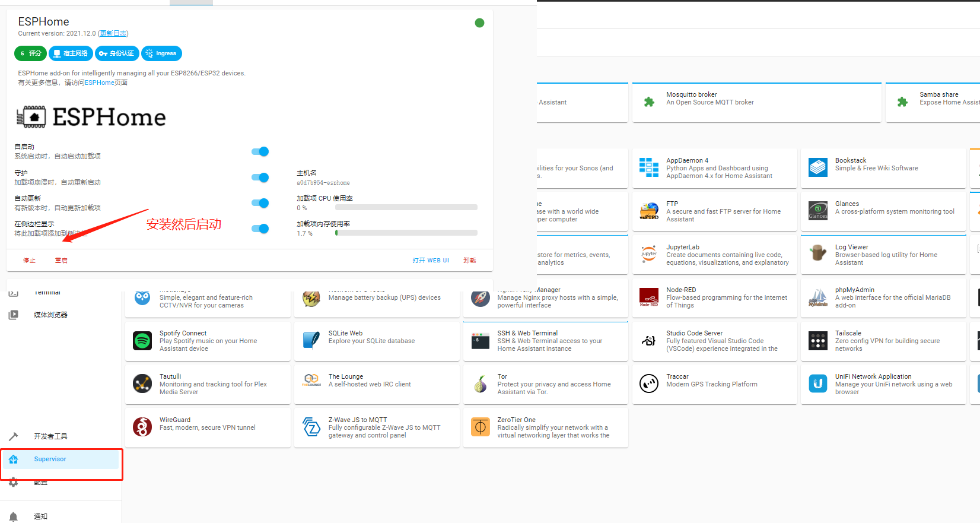
Task: Click the Tailscale add-on icon
Action: tap(818, 341)
